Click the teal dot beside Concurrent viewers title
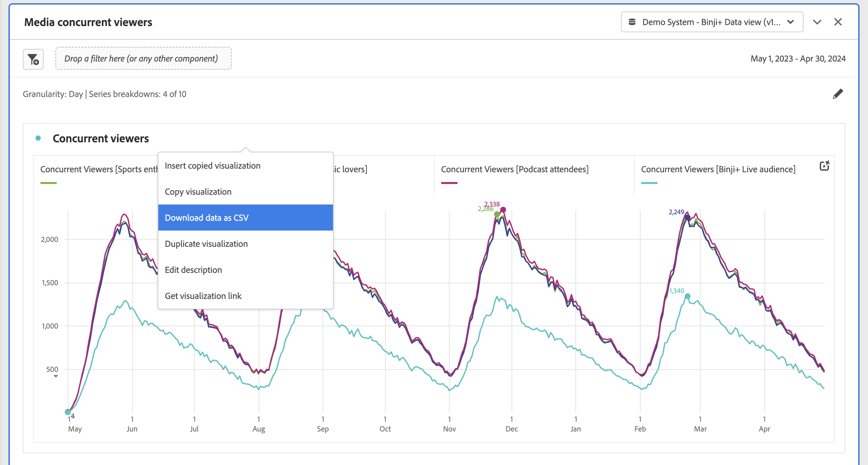The width and height of the screenshot is (868, 465). pos(38,138)
